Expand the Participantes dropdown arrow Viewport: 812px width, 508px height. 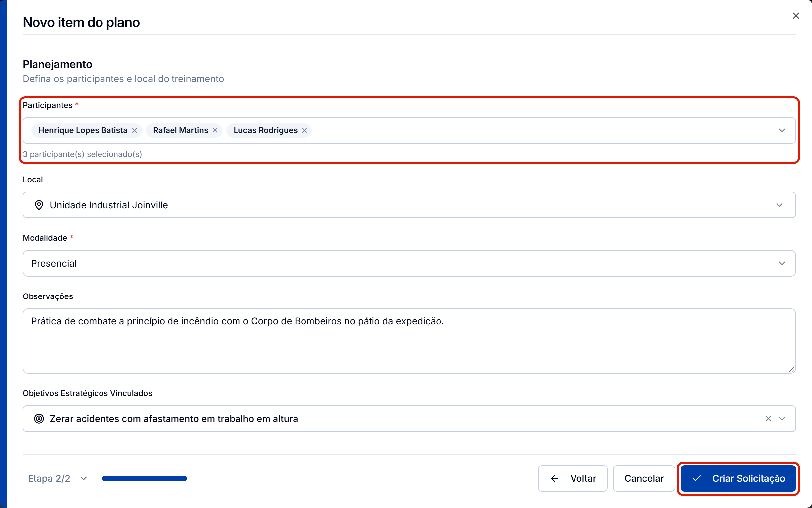click(782, 130)
